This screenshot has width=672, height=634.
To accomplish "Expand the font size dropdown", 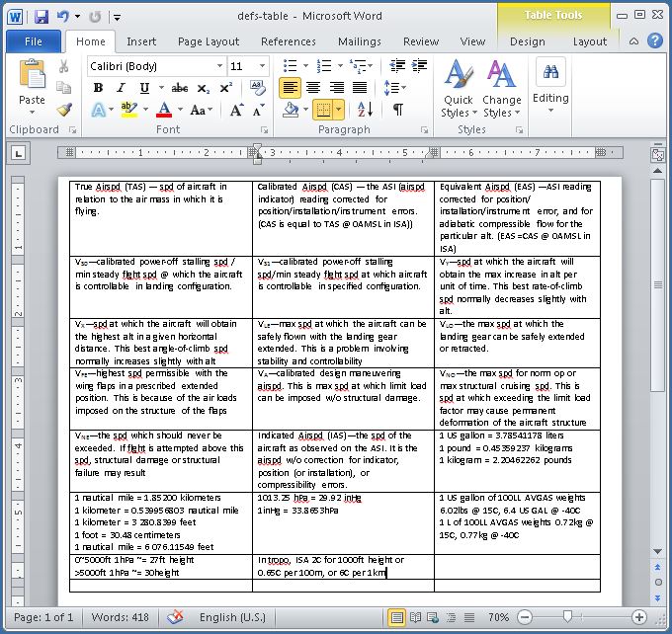I will coord(263,66).
